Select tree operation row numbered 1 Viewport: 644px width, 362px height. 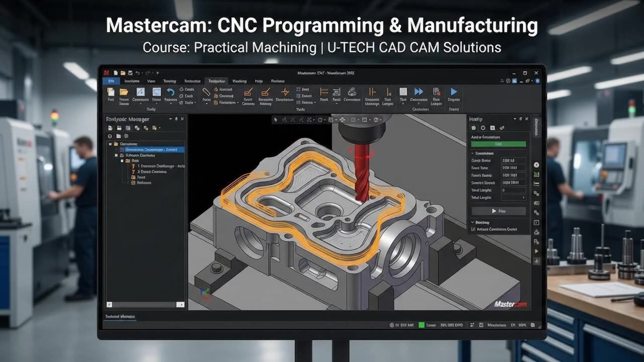point(157,166)
